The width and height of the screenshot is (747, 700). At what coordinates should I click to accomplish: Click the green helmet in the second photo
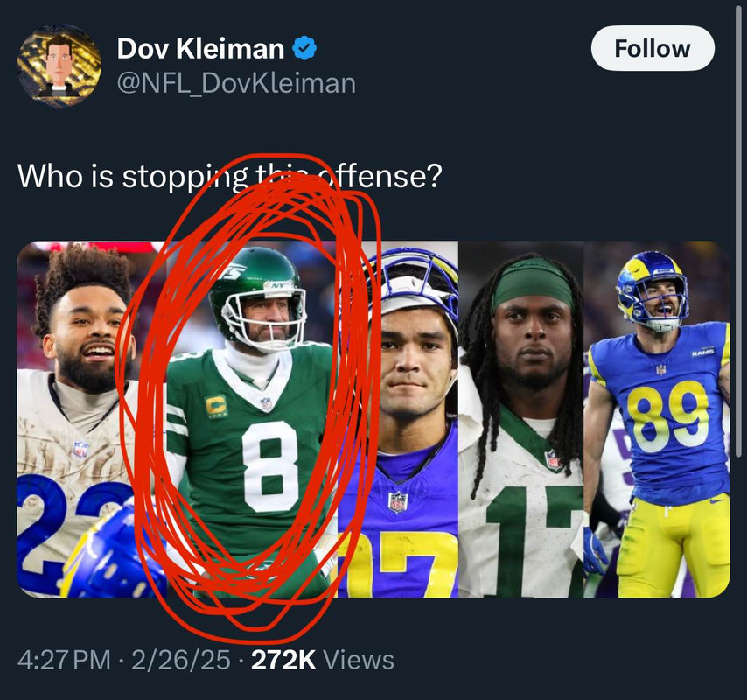pyautogui.click(x=262, y=287)
